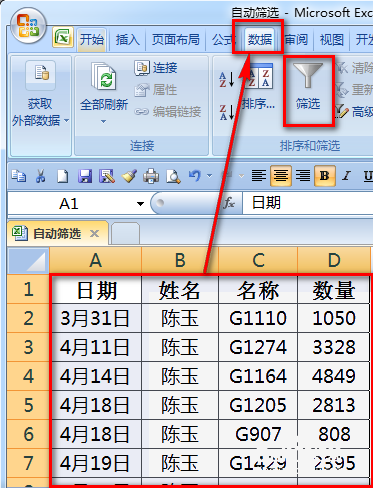
Task: Click 编辑链接 edit links
Action: 168,112
